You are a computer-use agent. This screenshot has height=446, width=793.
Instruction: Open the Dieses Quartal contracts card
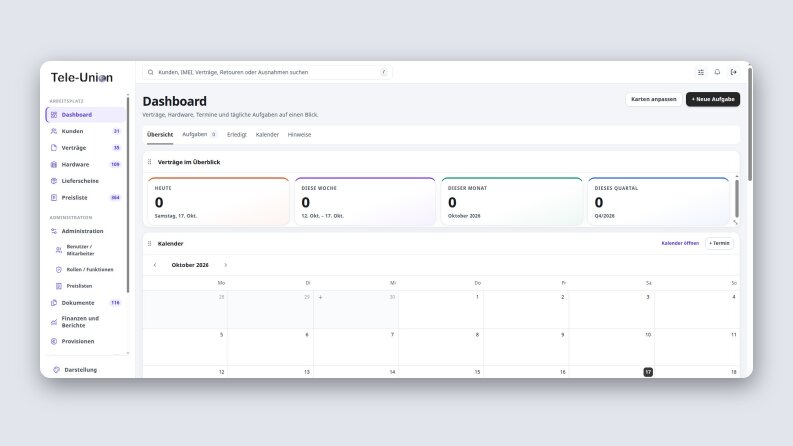pyautogui.click(x=658, y=201)
